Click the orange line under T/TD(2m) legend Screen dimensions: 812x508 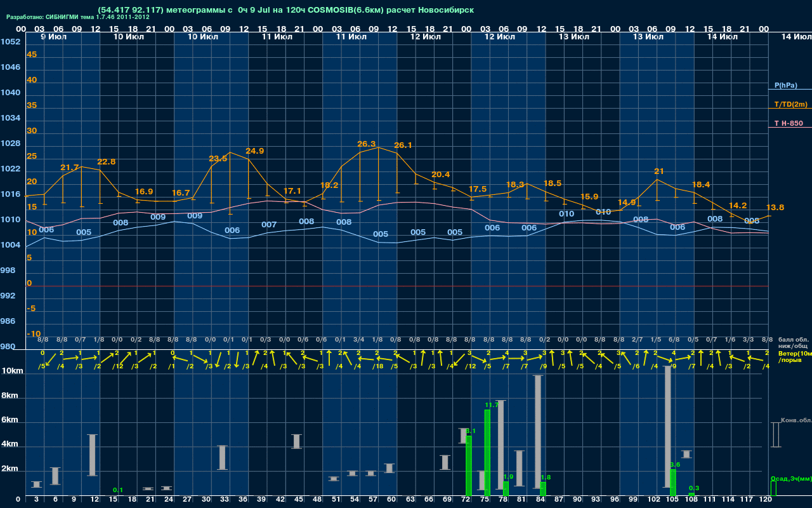(790, 109)
